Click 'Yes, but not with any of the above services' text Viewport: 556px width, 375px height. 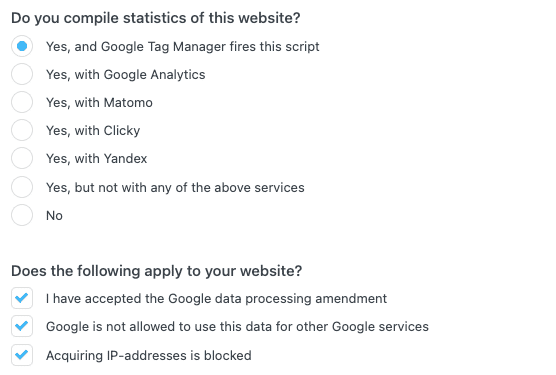[x=175, y=188]
